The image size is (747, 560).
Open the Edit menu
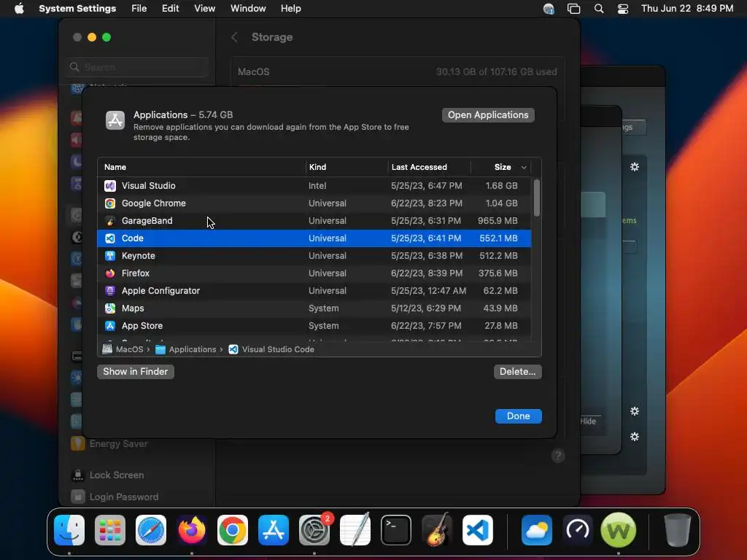170,9
